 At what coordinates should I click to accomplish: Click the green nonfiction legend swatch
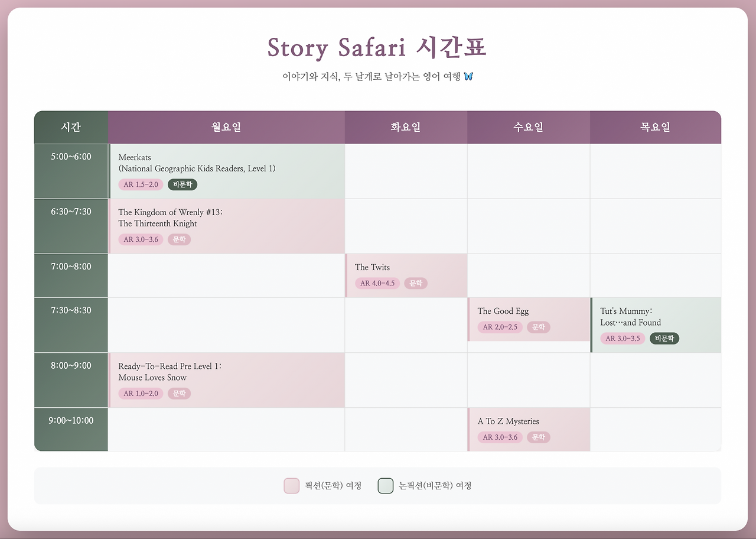coord(386,486)
